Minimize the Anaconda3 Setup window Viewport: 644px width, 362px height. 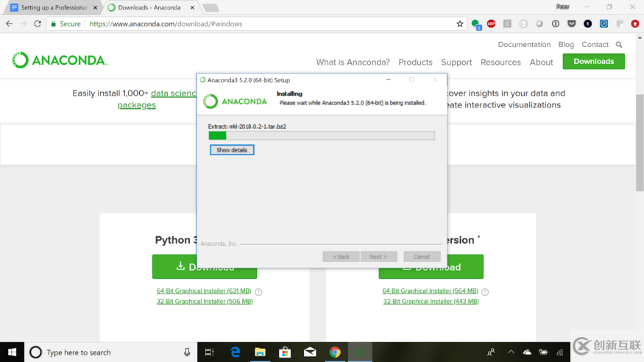point(388,79)
